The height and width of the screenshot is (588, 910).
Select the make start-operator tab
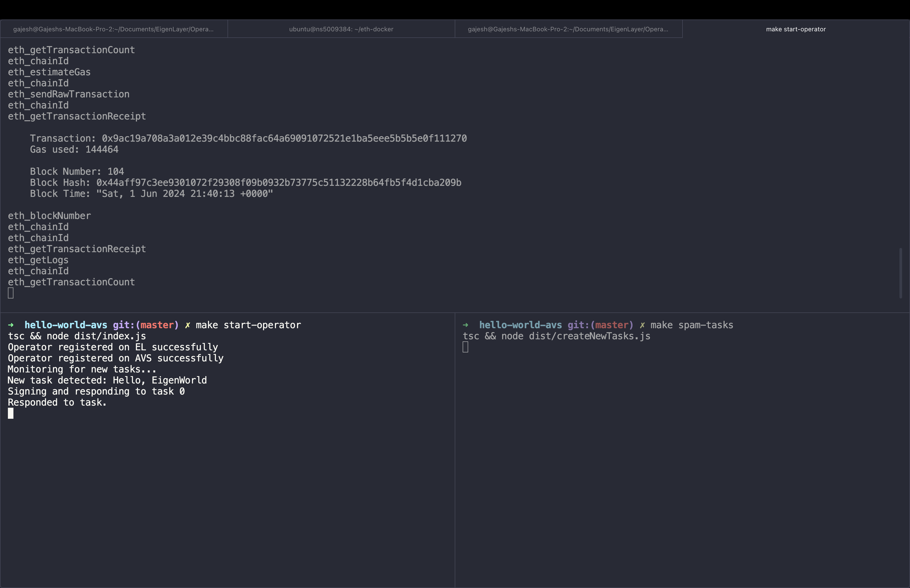click(x=795, y=29)
